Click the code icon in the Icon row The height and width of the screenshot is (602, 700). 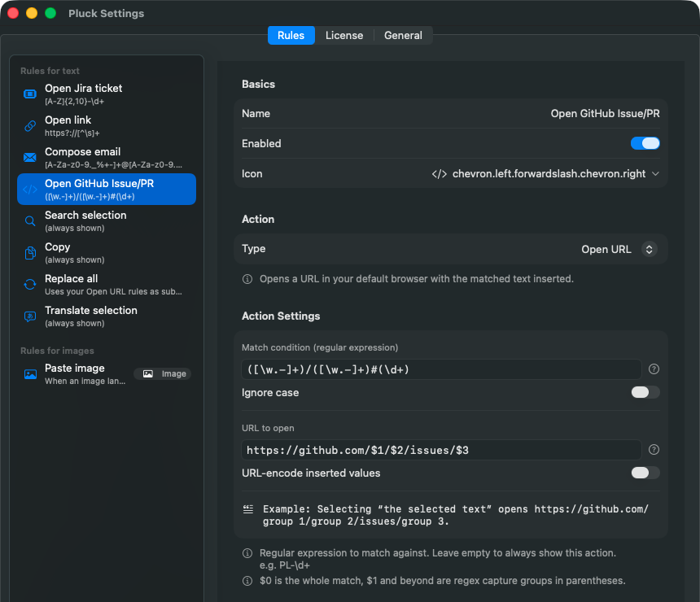[440, 174]
